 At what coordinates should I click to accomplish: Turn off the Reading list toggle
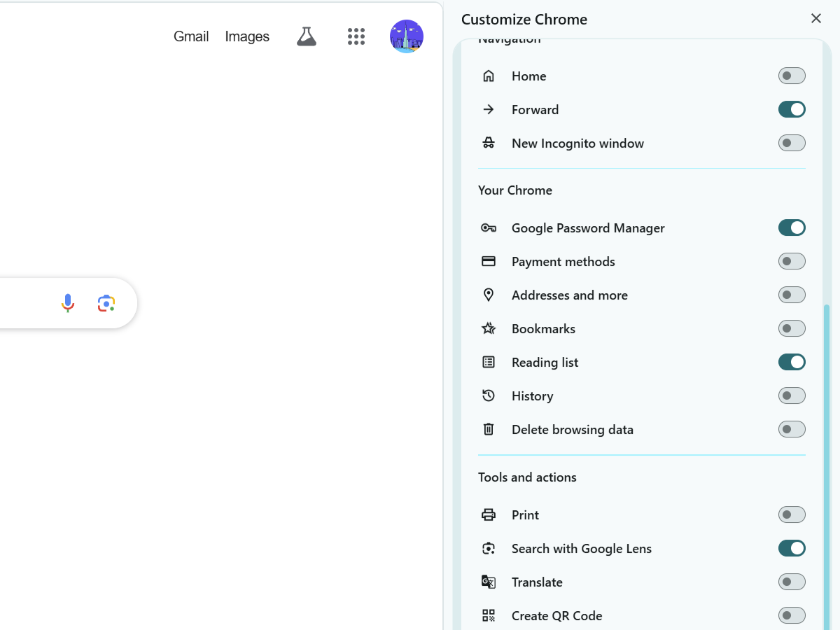792,363
